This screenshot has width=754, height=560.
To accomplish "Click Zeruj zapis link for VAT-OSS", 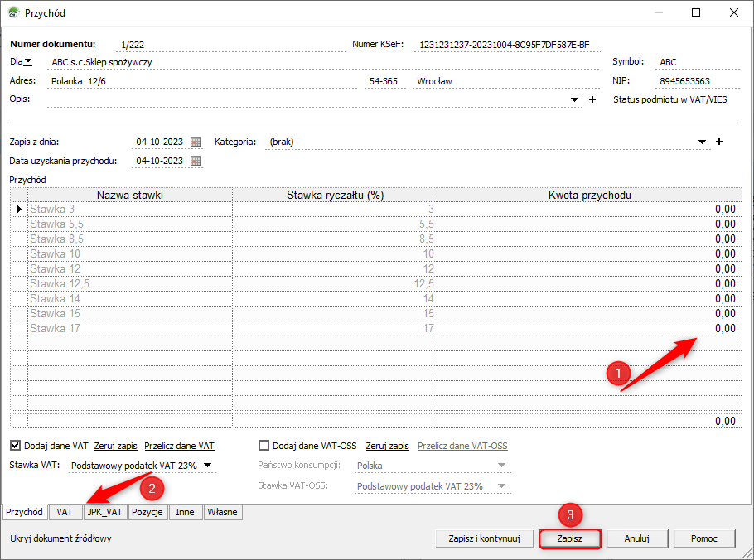I will tap(388, 446).
